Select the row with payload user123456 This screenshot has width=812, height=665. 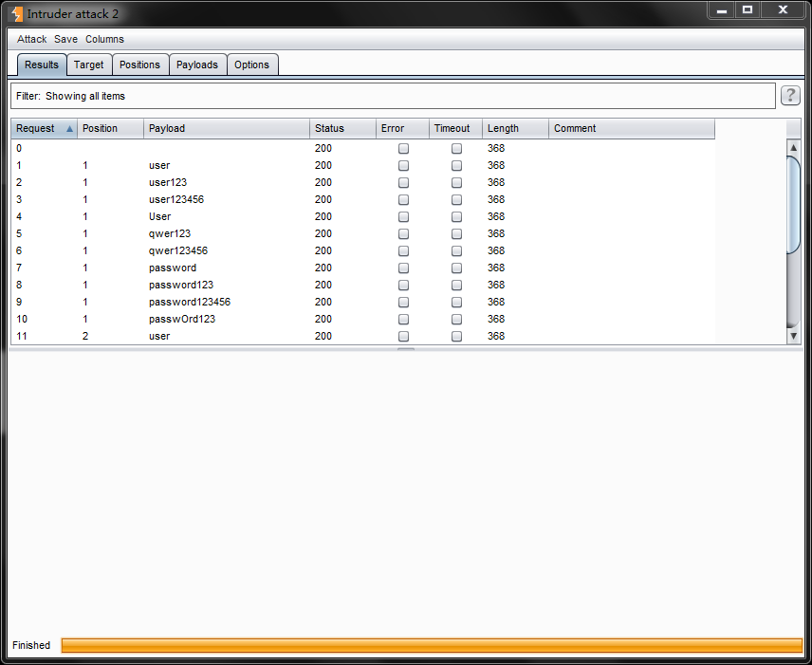(x=362, y=199)
